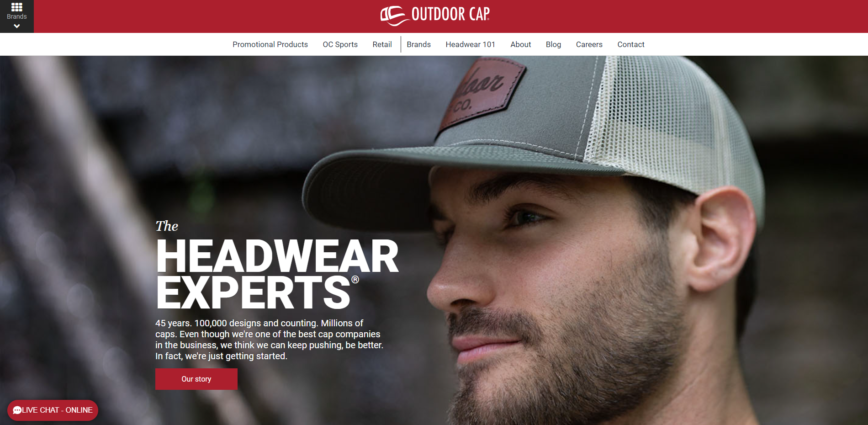Go to the Contact page
The width and height of the screenshot is (868, 425).
pos(631,44)
